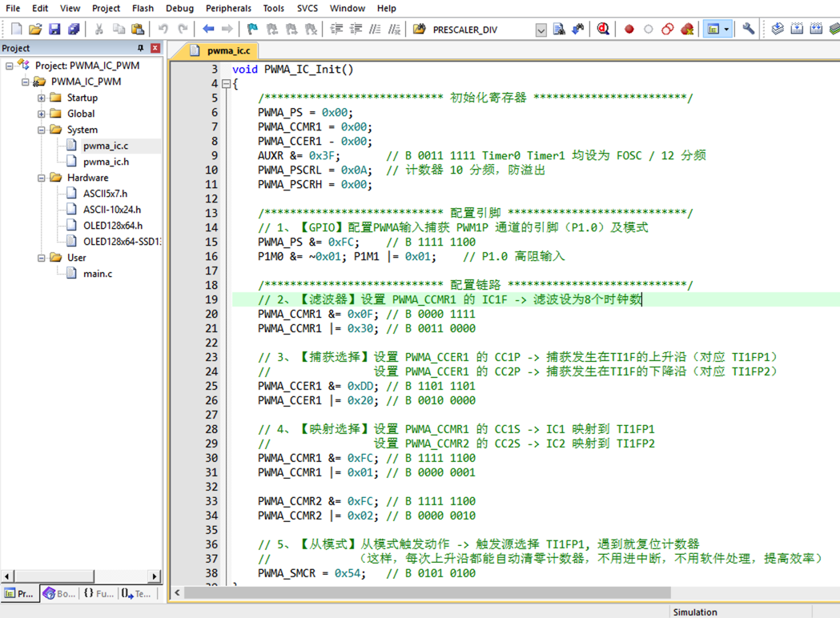840x618 pixels.
Task: Enable or disable the breakpoint, hollow circle icon
Action: tap(648, 29)
